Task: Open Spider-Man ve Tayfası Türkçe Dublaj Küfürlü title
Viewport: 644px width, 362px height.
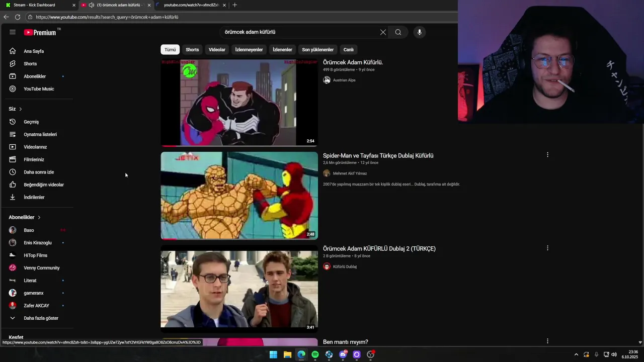Action: 378,155
